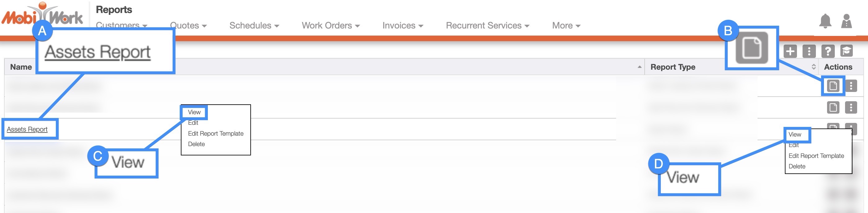Viewport: 868px width, 213px height.
Task: Click the document icon in the first table row
Action: coord(833,86)
